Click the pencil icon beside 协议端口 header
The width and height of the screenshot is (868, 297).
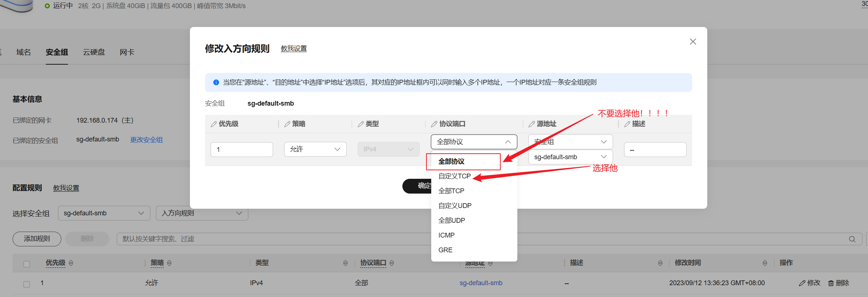pos(434,124)
